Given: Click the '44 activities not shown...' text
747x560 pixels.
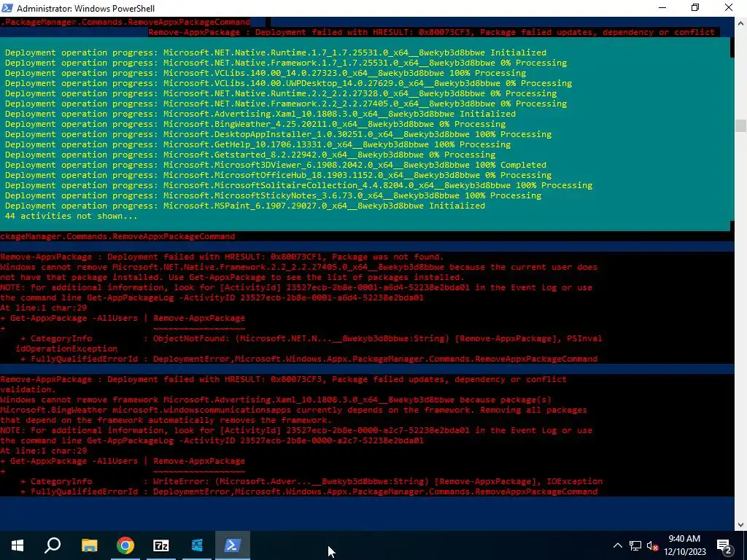Looking at the screenshot, I should coord(71,216).
